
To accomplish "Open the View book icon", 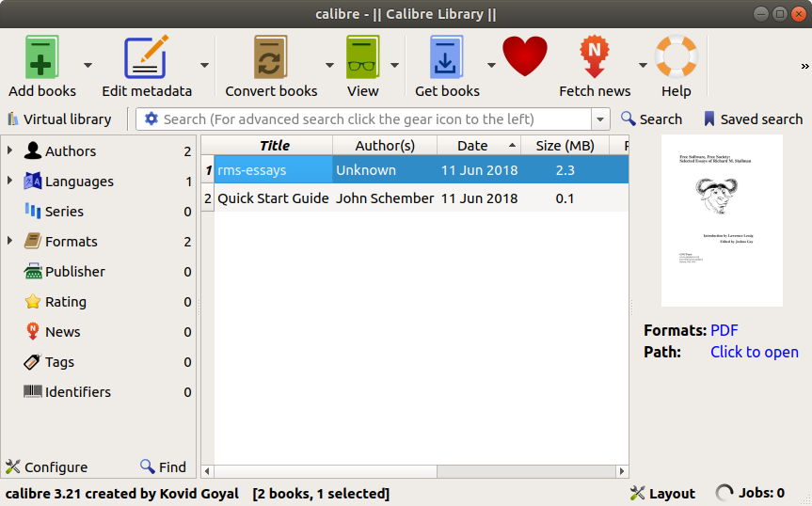I will [x=362, y=57].
